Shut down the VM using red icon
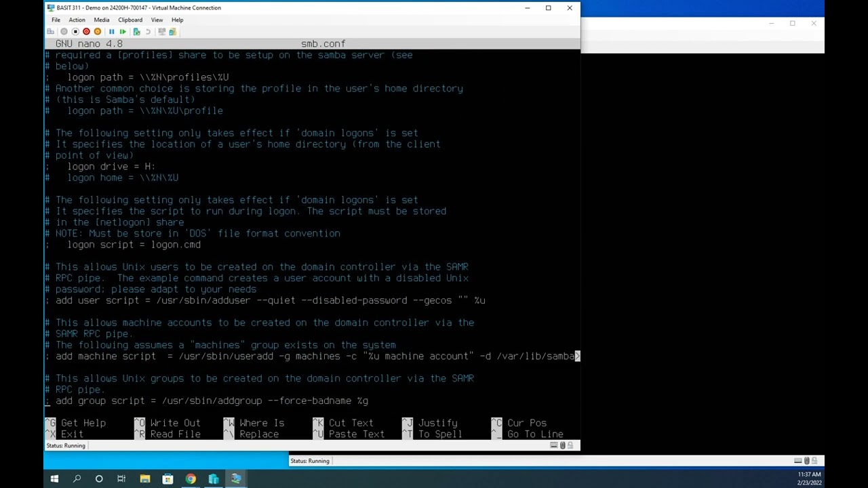The height and width of the screenshot is (488, 868). (86, 32)
